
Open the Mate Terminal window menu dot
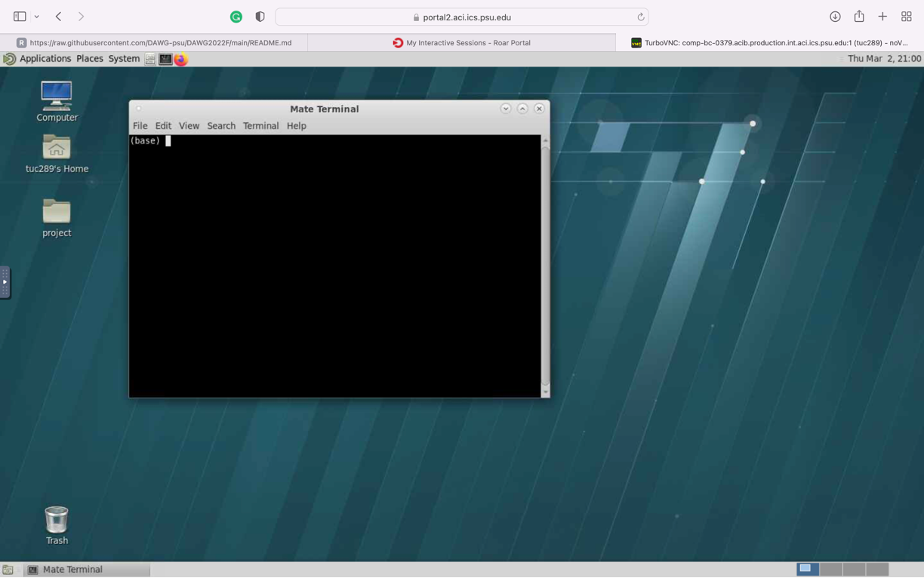[139, 109]
